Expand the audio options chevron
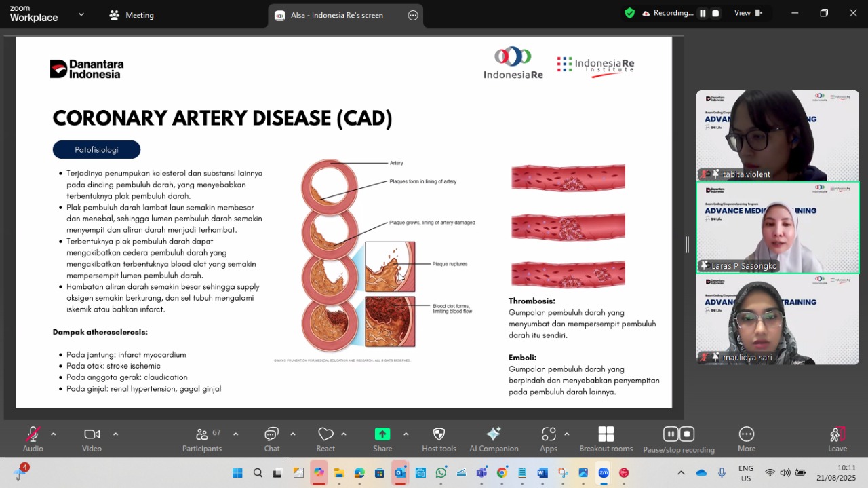The height and width of the screenshot is (488, 868). pyautogui.click(x=54, y=434)
